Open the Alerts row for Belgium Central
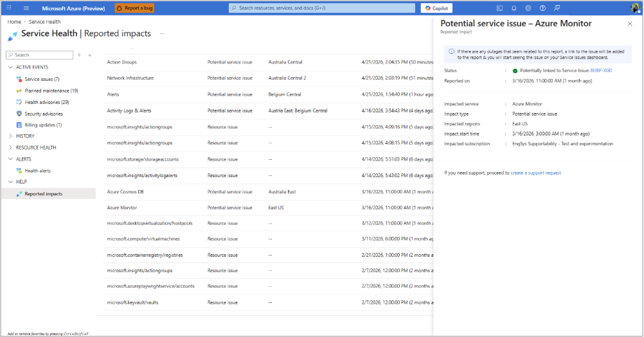 [268, 94]
